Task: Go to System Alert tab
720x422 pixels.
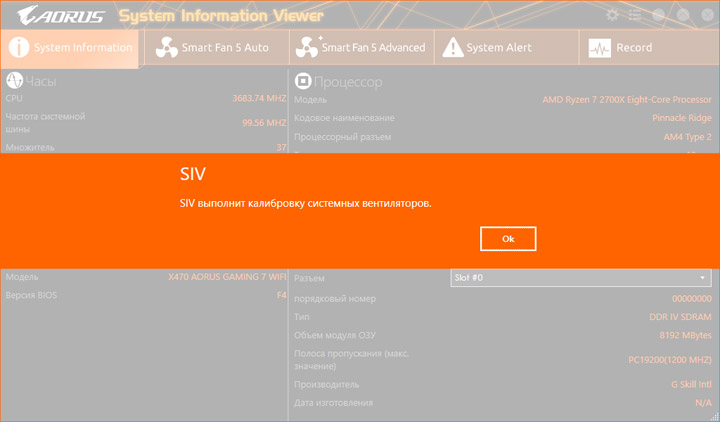Action: (x=506, y=48)
